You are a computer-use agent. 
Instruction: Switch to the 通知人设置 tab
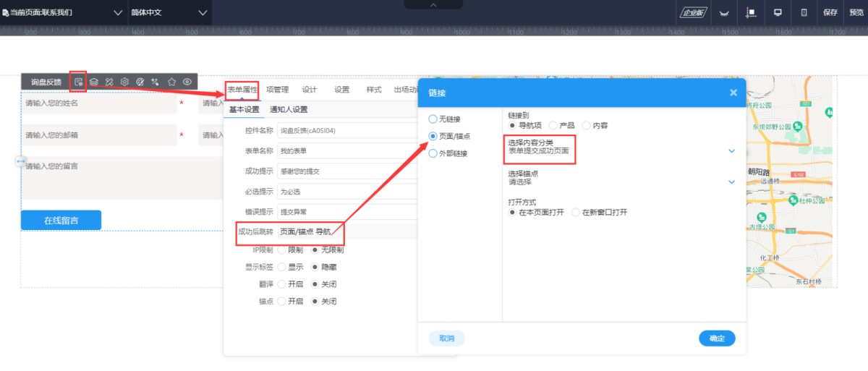pos(289,109)
